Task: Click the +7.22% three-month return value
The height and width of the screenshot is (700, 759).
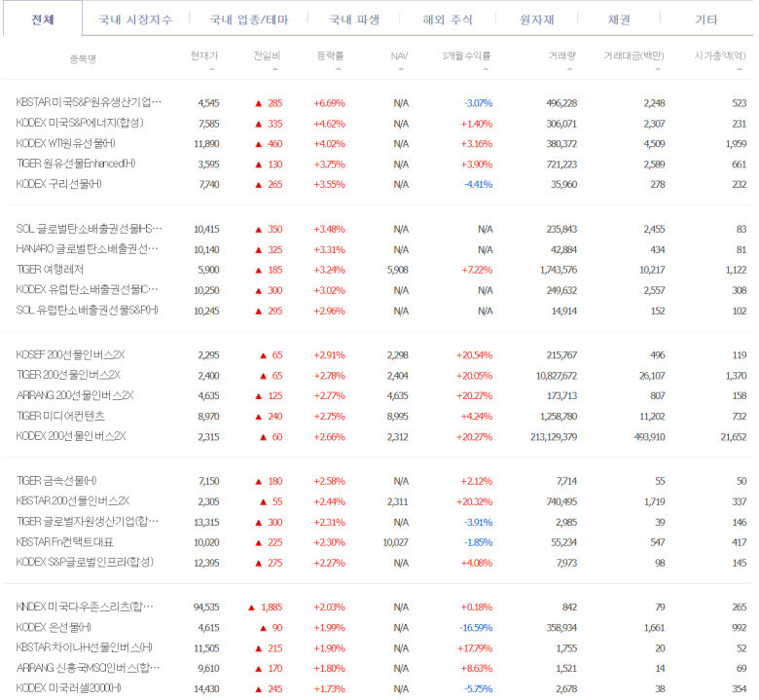Action: click(477, 270)
